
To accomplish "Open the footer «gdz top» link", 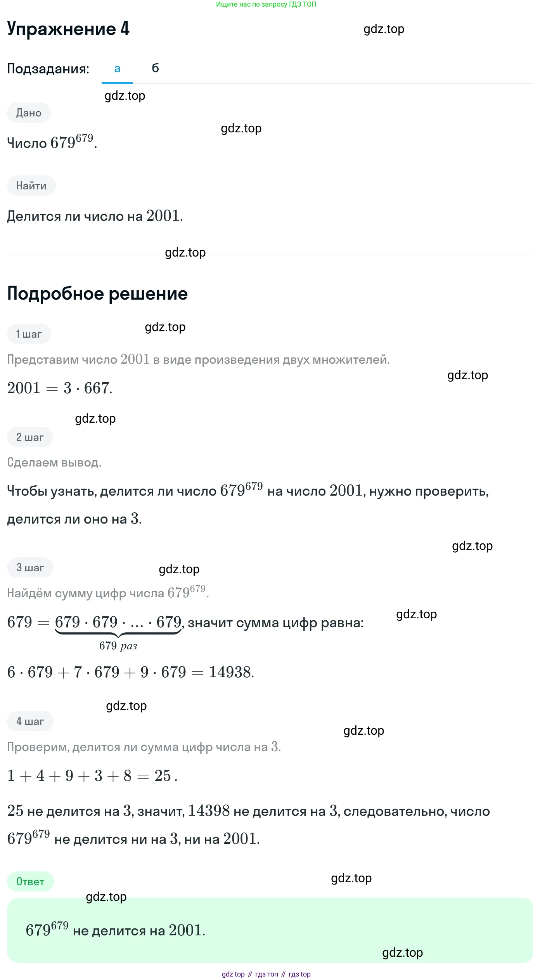I will [233, 974].
